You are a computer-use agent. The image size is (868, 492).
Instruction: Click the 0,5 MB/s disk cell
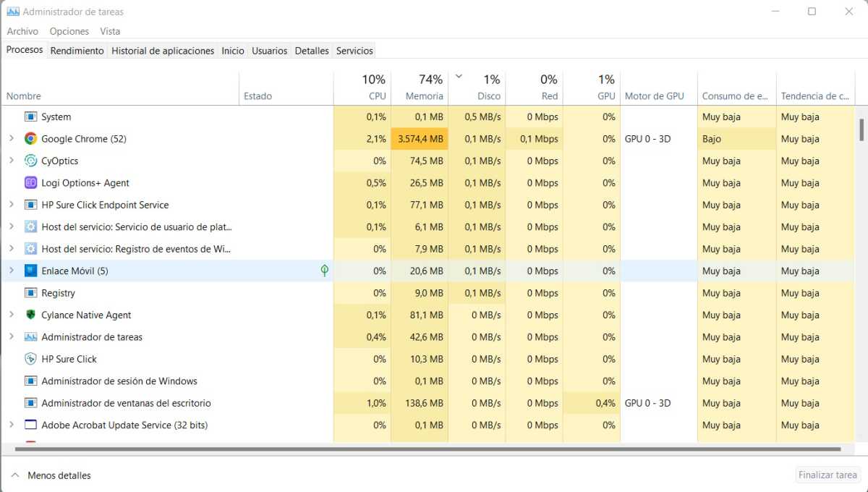tap(477, 116)
